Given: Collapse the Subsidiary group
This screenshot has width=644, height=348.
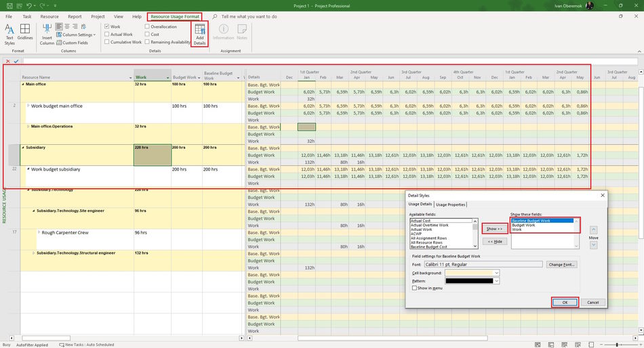Looking at the screenshot, I should click(x=23, y=148).
